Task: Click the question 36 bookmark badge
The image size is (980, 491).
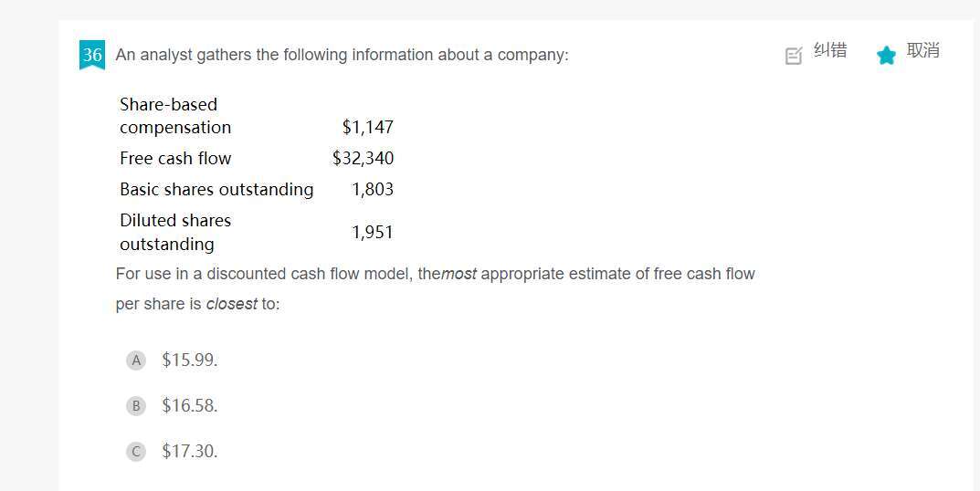Action: 92,55
